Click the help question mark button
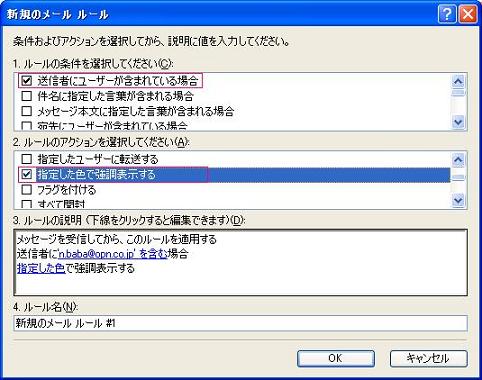The height and width of the screenshot is (380, 482). pyautogui.click(x=447, y=14)
